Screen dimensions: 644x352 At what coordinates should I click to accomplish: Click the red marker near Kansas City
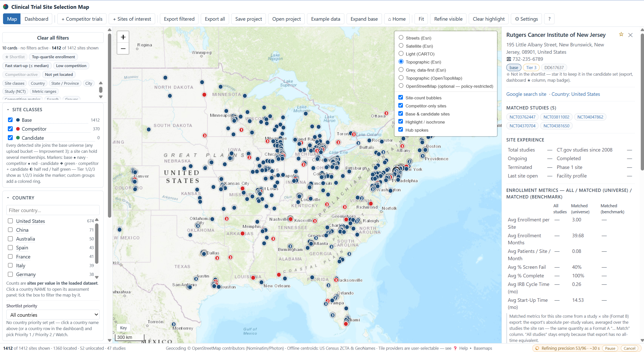click(242, 188)
